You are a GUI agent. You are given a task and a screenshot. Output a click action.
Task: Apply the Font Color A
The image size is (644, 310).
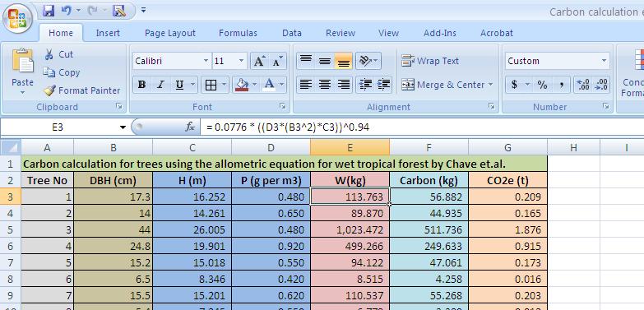pyautogui.click(x=269, y=85)
